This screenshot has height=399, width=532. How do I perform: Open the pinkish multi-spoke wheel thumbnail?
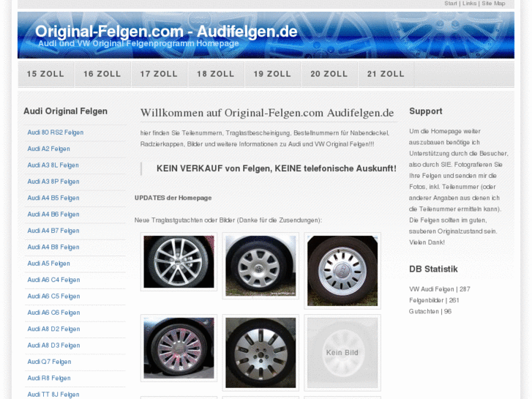coord(179,348)
